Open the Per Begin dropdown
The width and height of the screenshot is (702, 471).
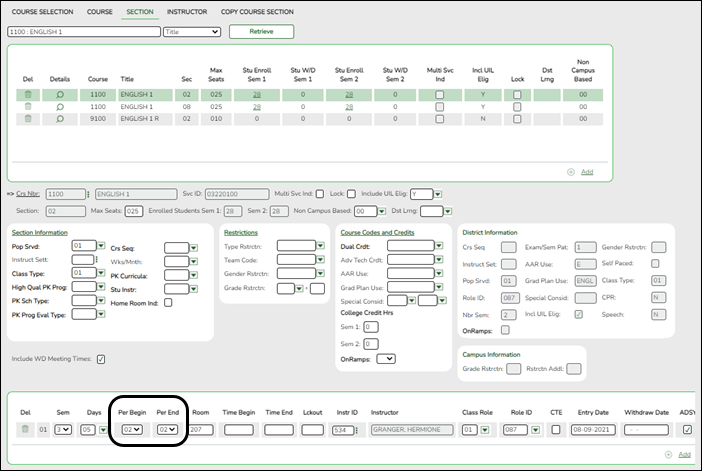pyautogui.click(x=133, y=429)
